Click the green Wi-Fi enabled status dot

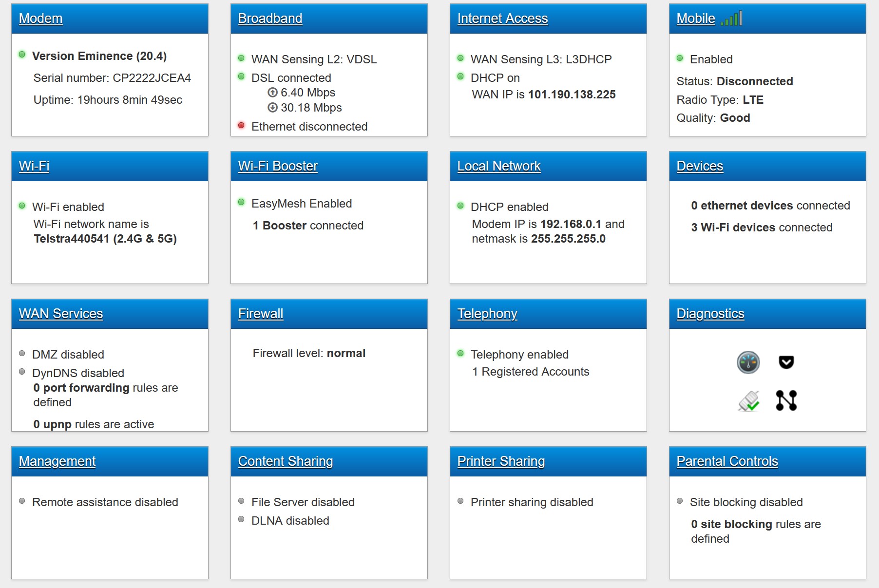pyautogui.click(x=22, y=206)
